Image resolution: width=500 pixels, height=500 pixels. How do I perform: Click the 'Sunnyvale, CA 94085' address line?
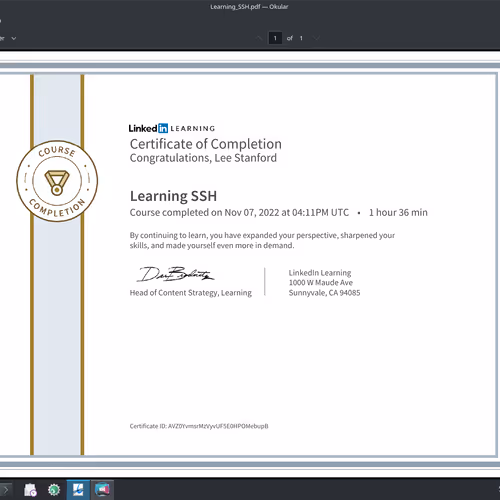coord(324,293)
